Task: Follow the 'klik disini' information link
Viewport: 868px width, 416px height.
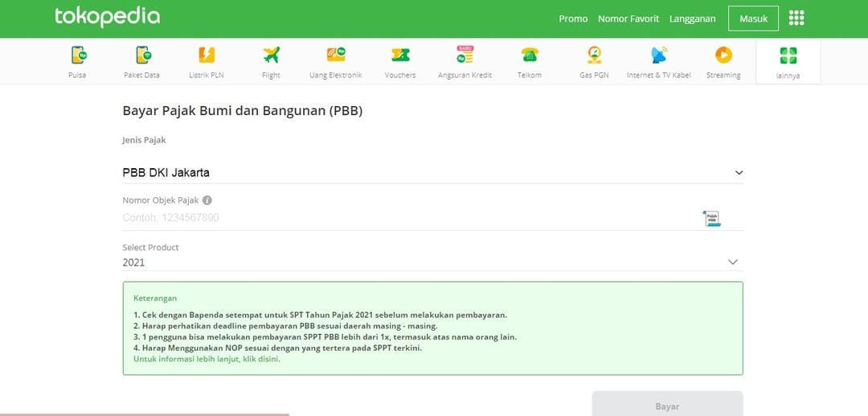Action: (x=261, y=359)
